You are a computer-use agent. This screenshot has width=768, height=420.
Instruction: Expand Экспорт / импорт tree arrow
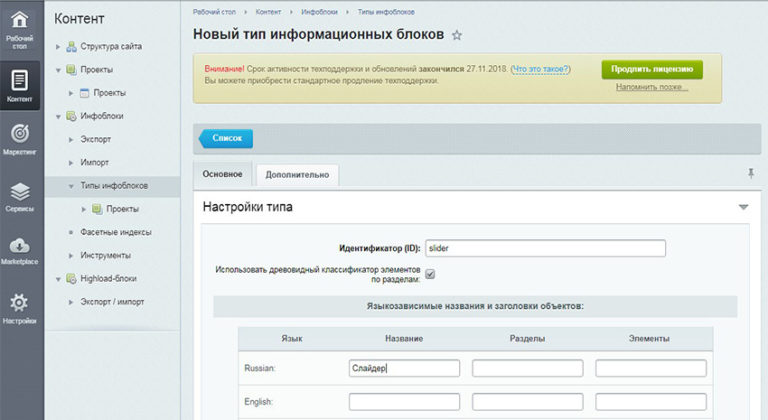(x=71, y=302)
